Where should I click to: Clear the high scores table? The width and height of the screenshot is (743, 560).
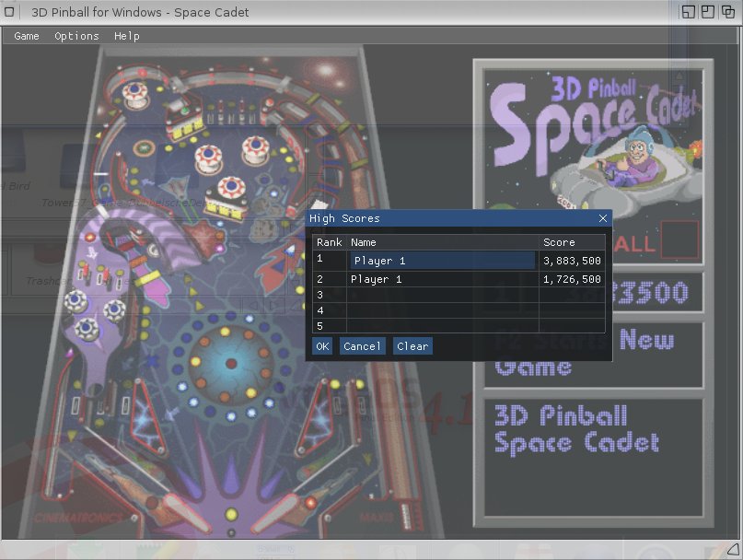[412, 346]
